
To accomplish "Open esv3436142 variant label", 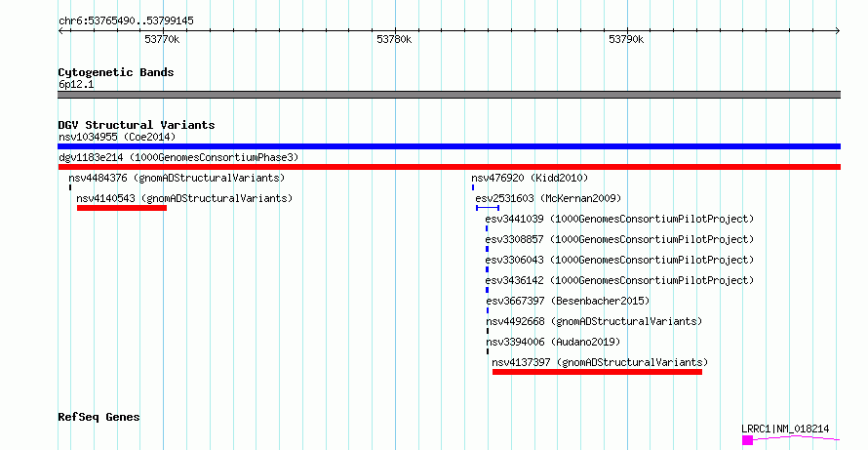I will (619, 280).
